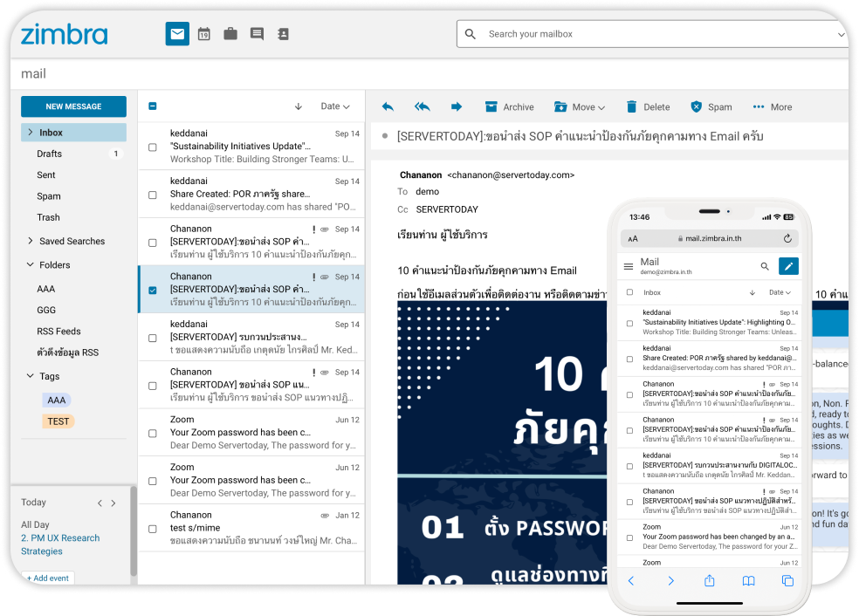Open the Move dropdown
The height and width of the screenshot is (616, 859).
pos(580,106)
